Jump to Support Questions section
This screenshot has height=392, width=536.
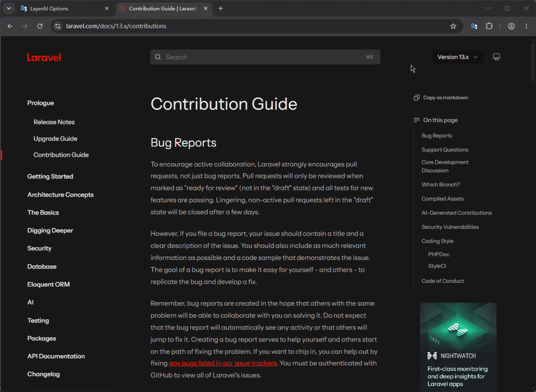point(445,150)
